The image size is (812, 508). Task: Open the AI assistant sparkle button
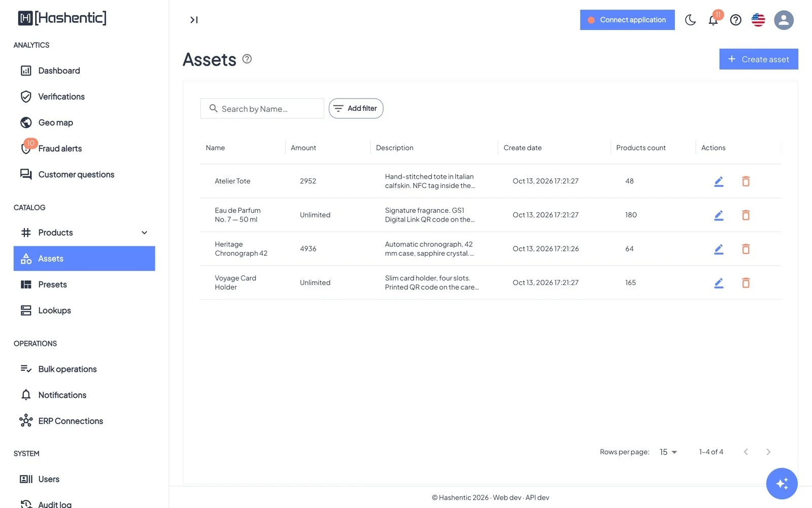coord(782,483)
